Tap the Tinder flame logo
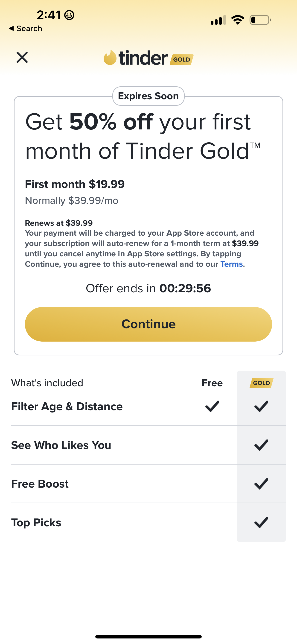Viewport: 297px width, 644px height. click(x=110, y=58)
